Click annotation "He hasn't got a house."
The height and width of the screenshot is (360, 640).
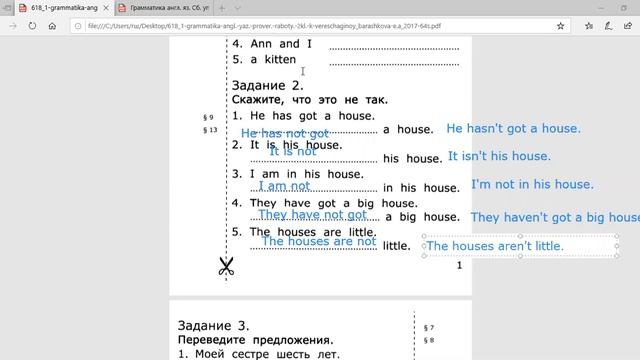click(513, 129)
